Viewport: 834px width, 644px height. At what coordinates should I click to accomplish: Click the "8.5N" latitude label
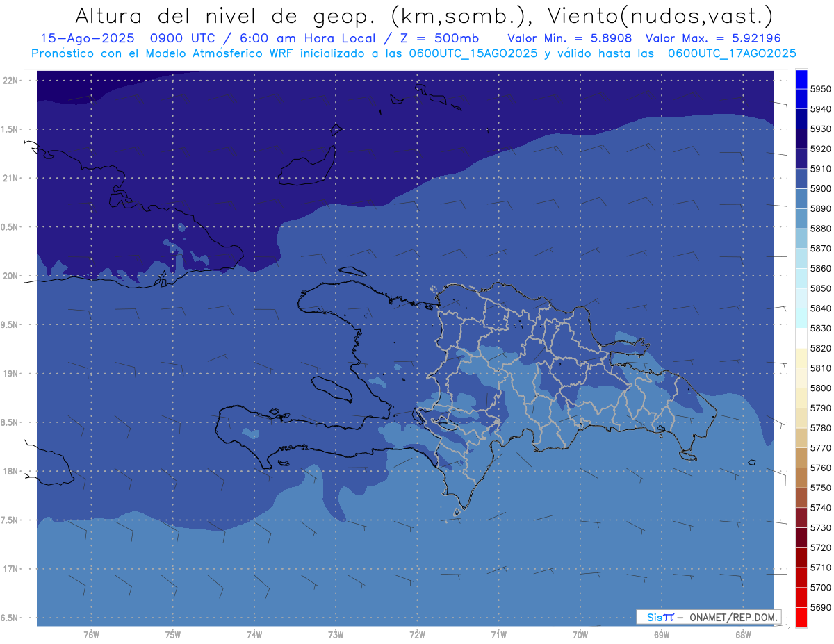click(10, 422)
